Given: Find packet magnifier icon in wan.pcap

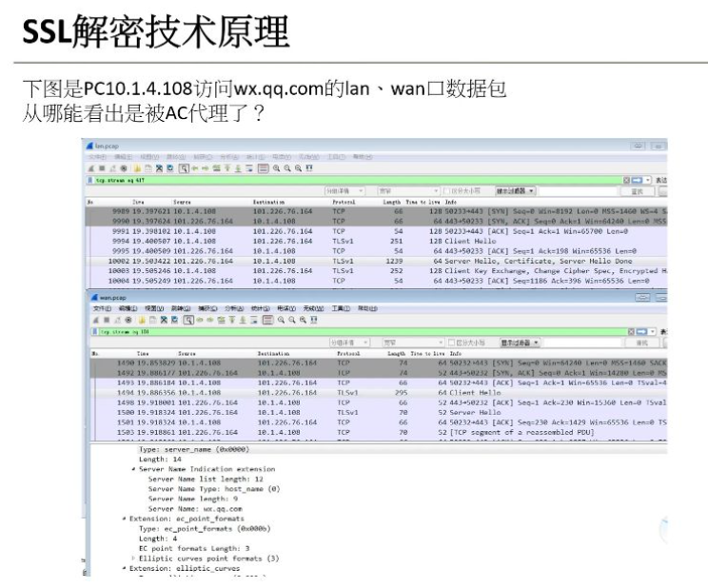Looking at the screenshot, I should [x=188, y=320].
